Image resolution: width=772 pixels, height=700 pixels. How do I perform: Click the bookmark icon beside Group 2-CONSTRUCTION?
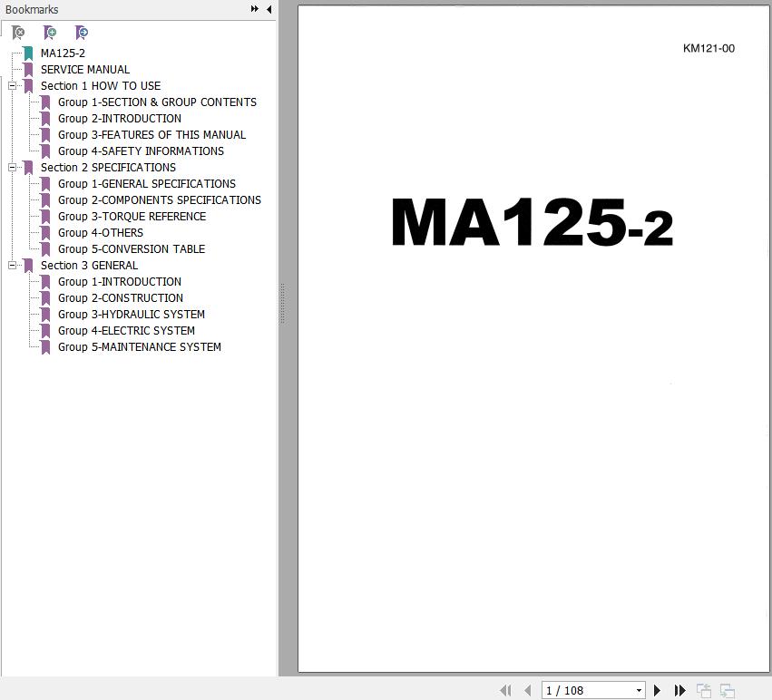point(45,297)
